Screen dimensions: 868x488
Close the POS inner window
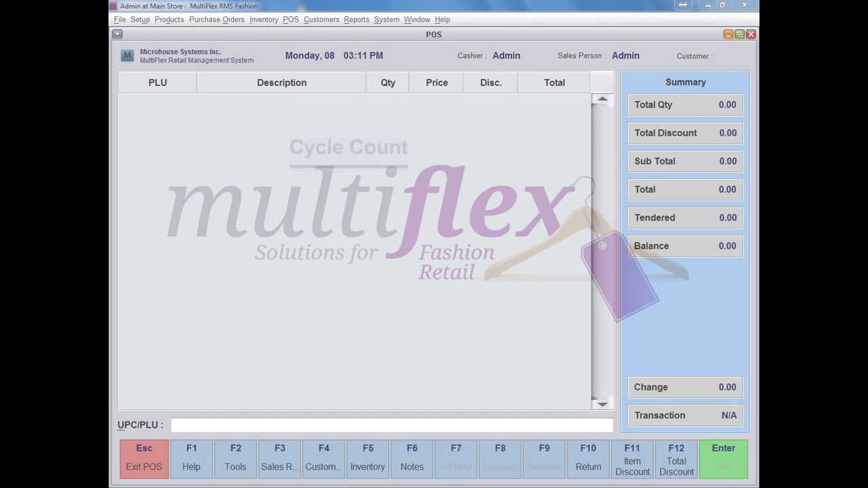tap(751, 34)
